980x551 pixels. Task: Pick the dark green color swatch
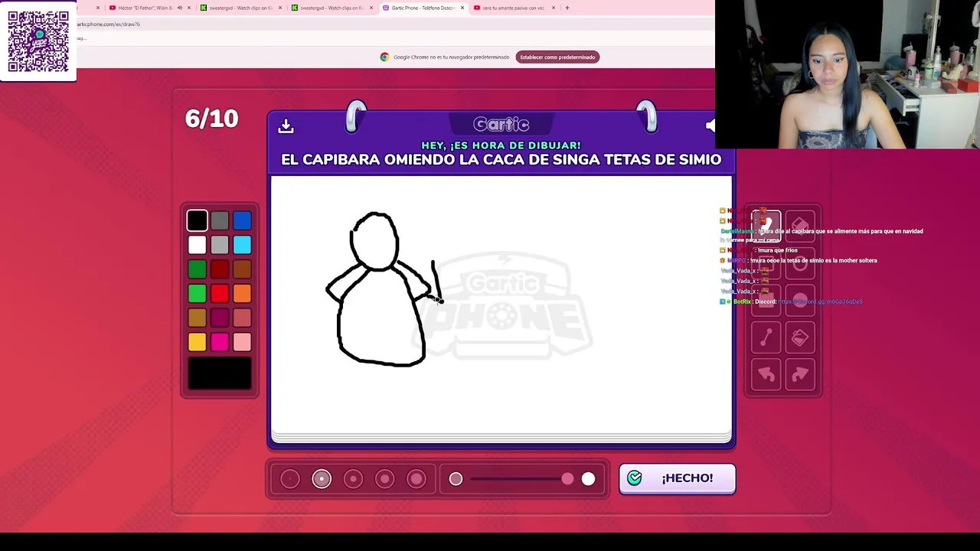pos(197,269)
